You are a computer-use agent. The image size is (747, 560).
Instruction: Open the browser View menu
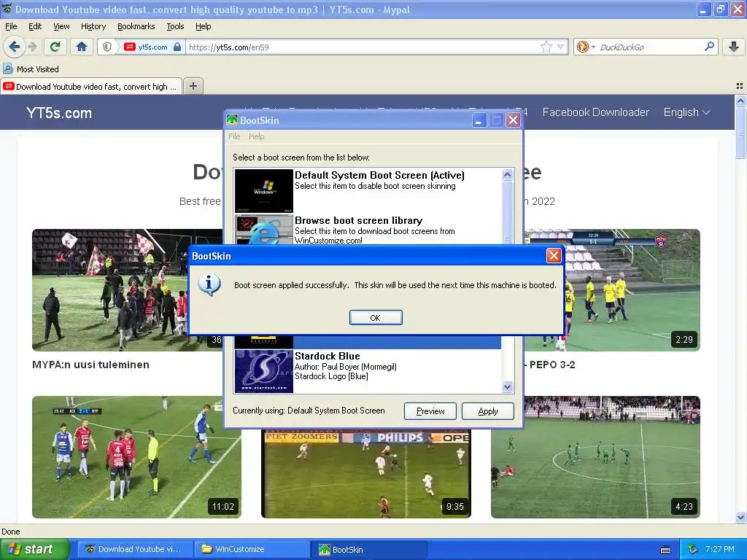pyautogui.click(x=61, y=26)
